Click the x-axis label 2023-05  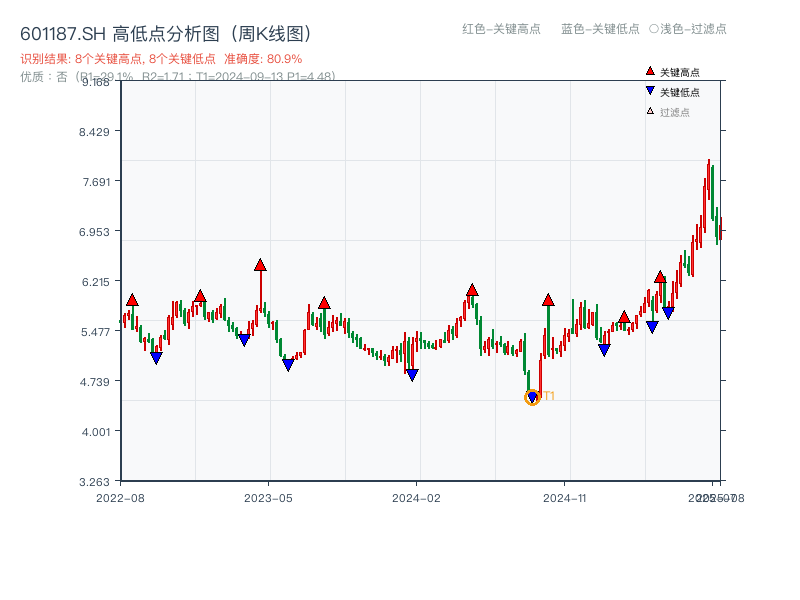coord(268,498)
